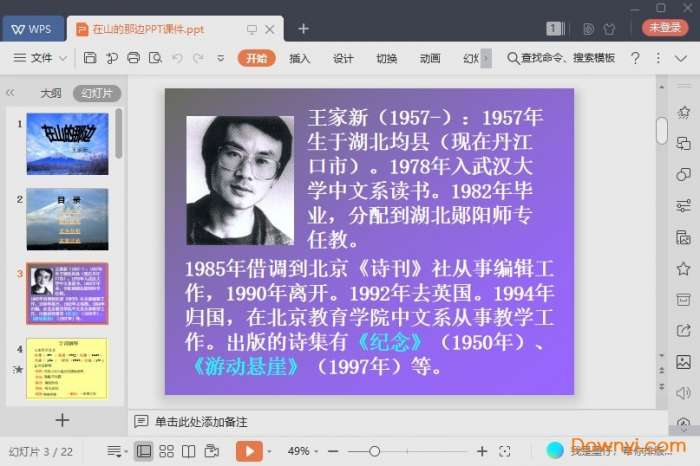Expand the 文件 menu dropdown arrow
The height and width of the screenshot is (466, 700).
[x=63, y=58]
